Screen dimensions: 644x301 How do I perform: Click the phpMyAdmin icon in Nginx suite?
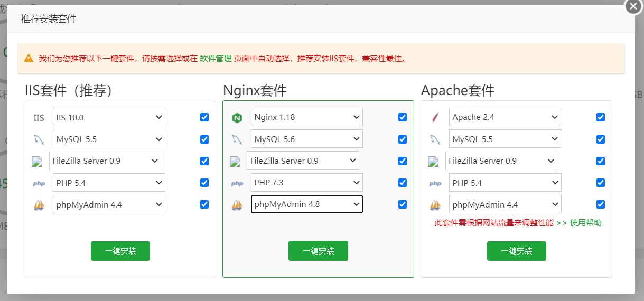click(x=237, y=205)
